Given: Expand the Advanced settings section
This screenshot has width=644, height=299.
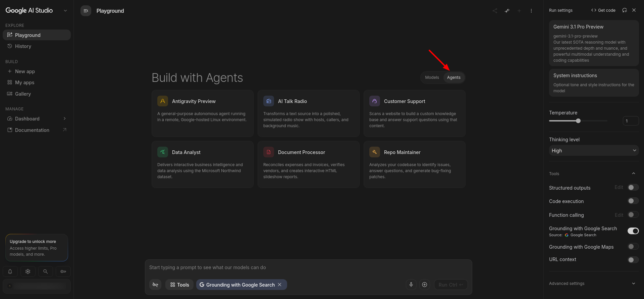Looking at the screenshot, I should click(x=594, y=284).
